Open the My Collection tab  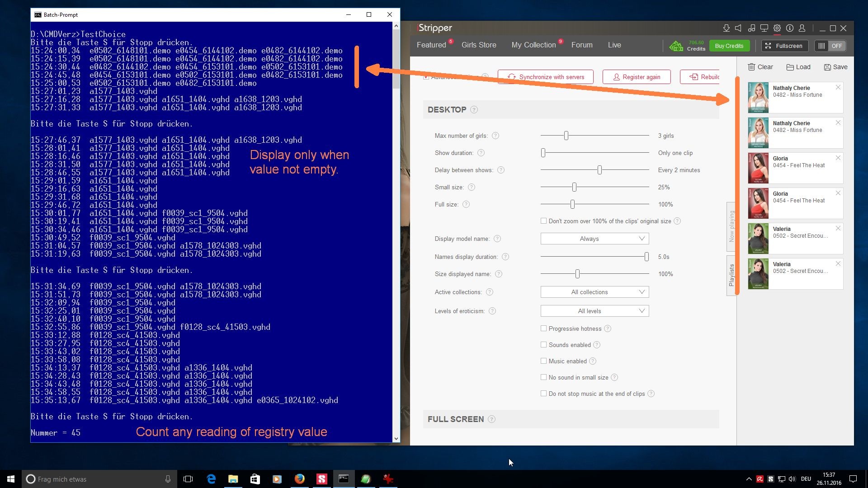[533, 45]
